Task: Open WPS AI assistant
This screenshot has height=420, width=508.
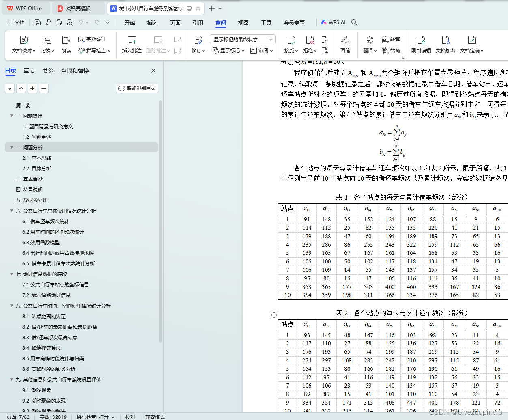Action: [x=333, y=22]
